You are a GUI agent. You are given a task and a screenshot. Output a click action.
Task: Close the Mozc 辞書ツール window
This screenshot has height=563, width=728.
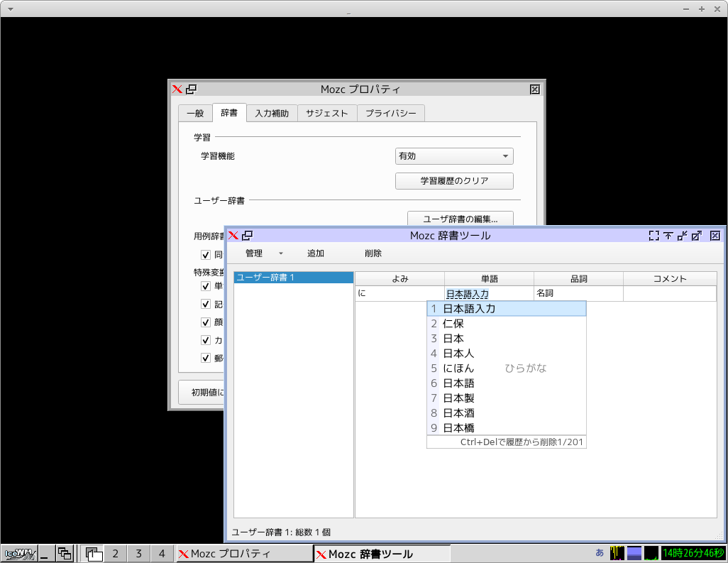click(715, 236)
